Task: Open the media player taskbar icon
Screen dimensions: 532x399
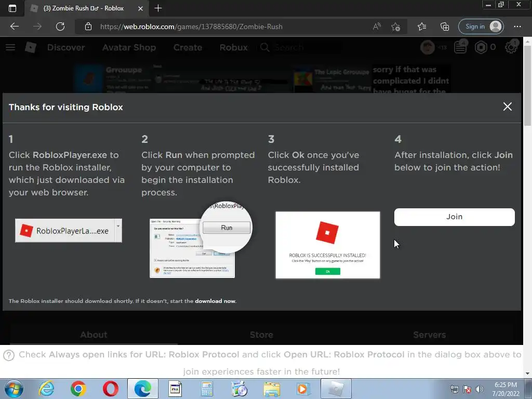Action: [x=303, y=389]
